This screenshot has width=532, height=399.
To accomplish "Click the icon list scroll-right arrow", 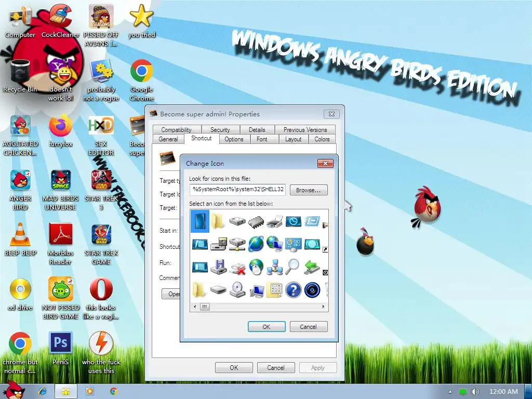I will (323, 307).
